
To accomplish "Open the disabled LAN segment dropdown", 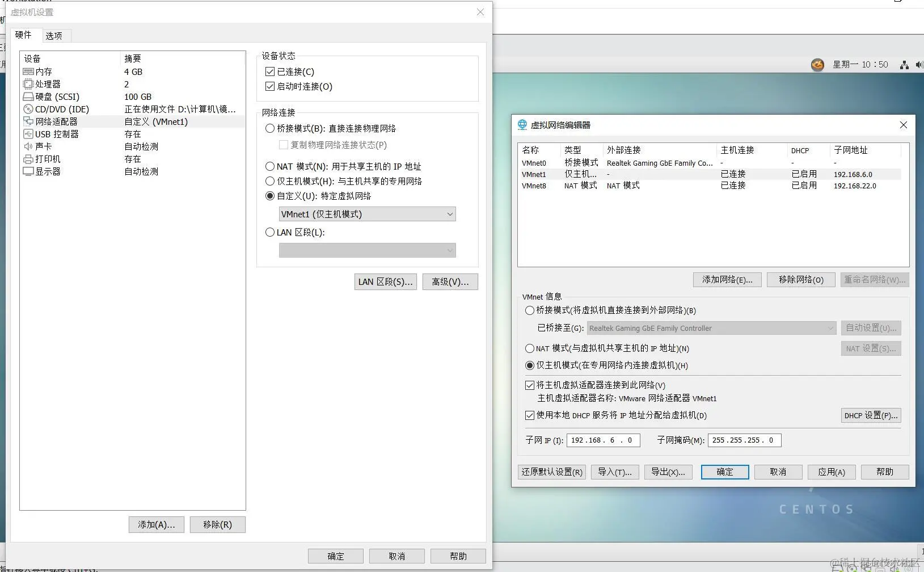I will [368, 250].
